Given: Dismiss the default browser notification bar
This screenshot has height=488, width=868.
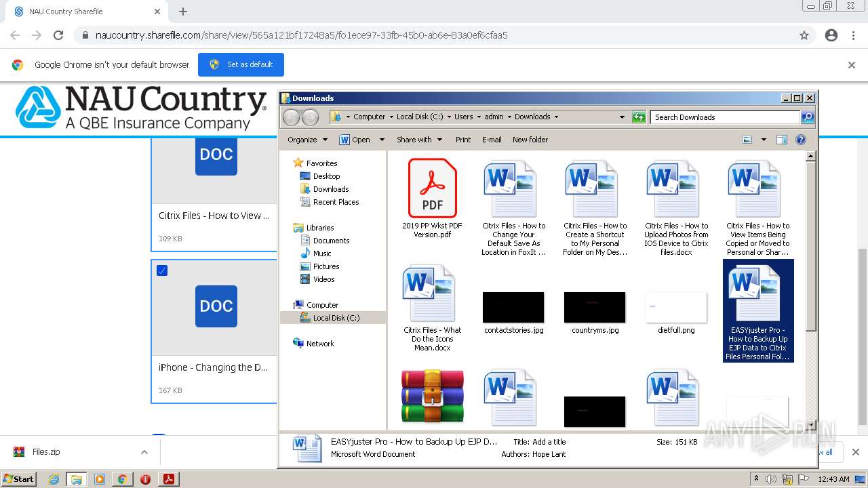Looking at the screenshot, I should click(x=852, y=65).
